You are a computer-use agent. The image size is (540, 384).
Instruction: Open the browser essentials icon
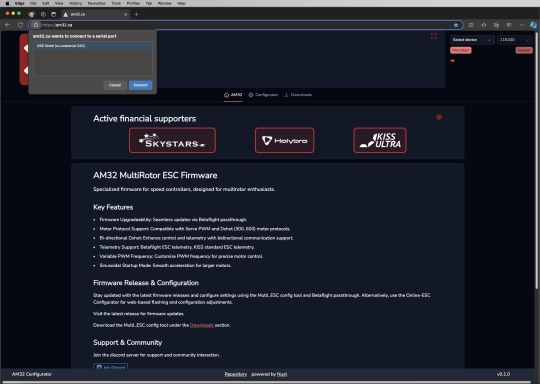tap(509, 25)
